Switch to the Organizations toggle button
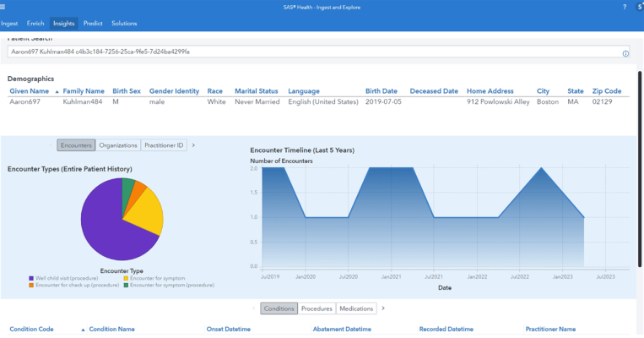The image size is (644, 338). pos(118,145)
